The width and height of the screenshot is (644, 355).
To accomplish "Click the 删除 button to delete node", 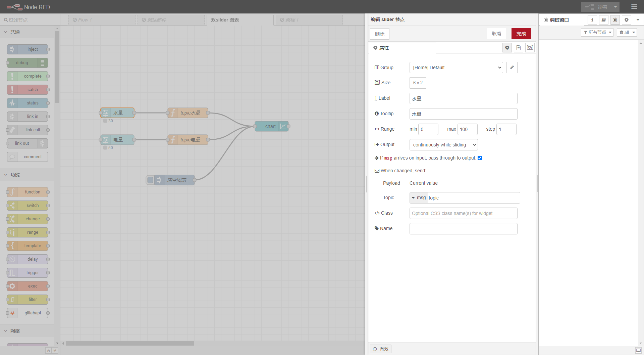I will (379, 34).
